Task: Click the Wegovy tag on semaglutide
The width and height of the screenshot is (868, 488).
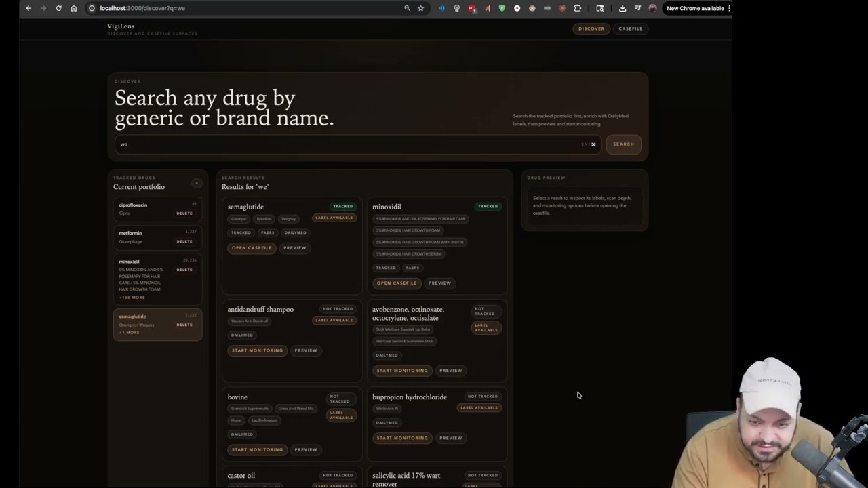Action: coord(289,219)
